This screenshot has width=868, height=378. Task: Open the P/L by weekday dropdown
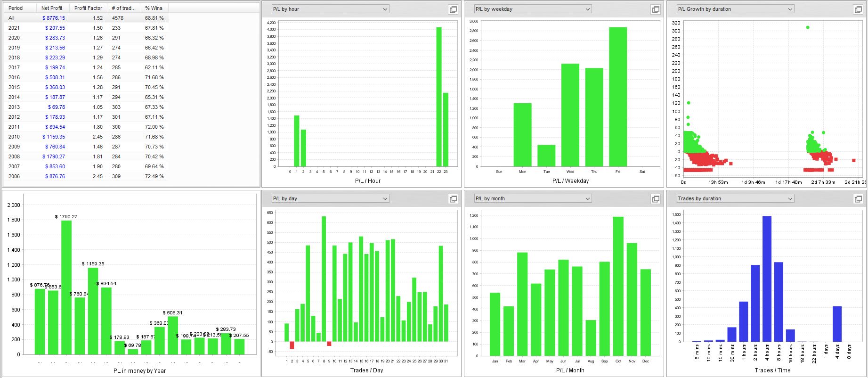tap(533, 9)
